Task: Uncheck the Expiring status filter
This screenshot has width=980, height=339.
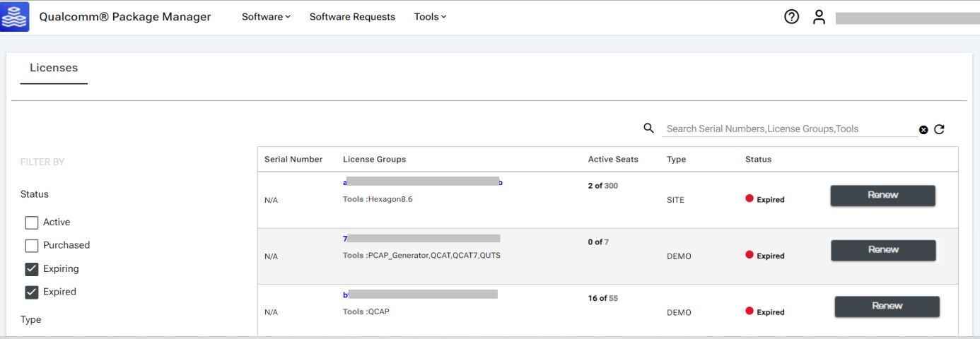Action: pyautogui.click(x=32, y=269)
